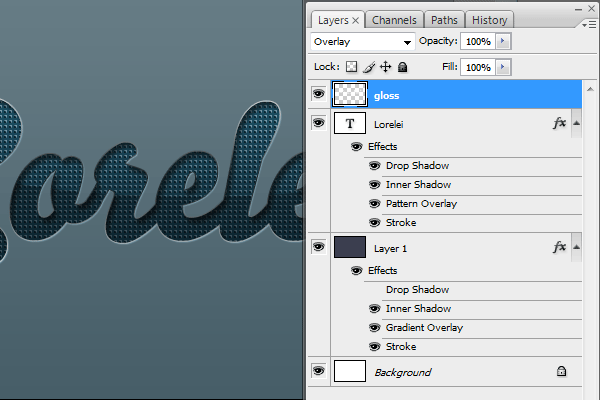Hide the Layer 1 Stroke effect
600x400 pixels.
374,346
